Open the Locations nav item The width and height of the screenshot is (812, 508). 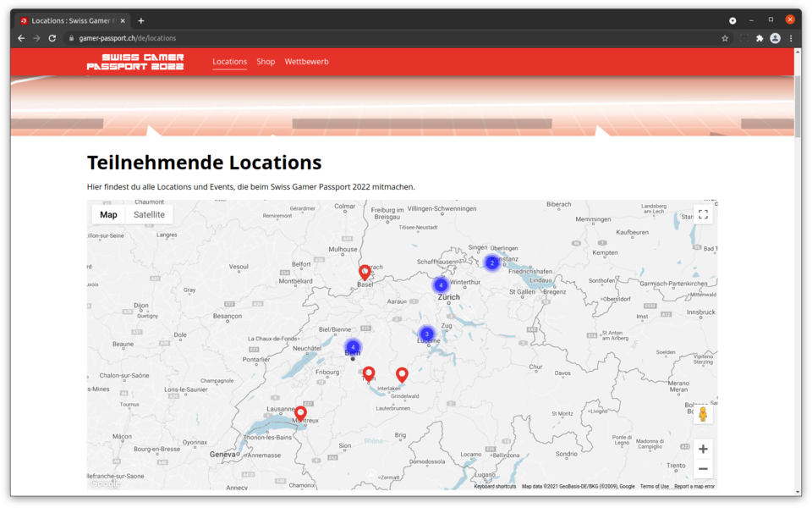click(x=229, y=61)
